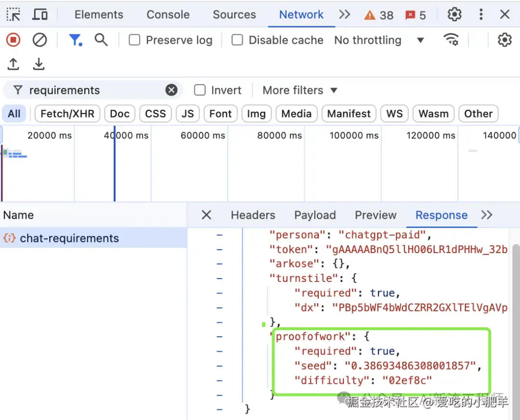
Task: Expand more request detail tabs
Action: (487, 215)
